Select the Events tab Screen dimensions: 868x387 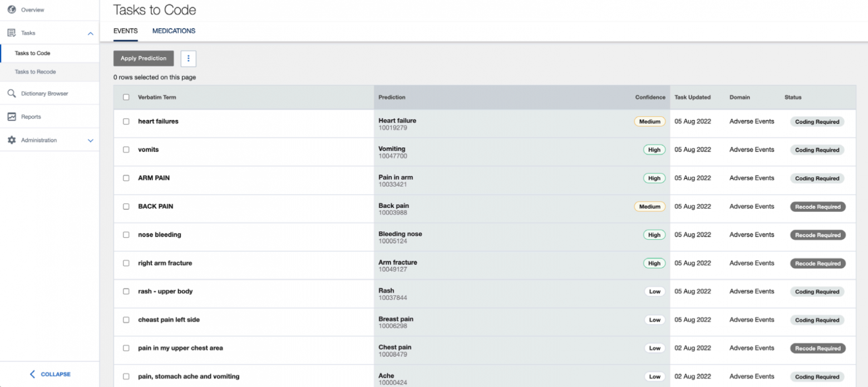(125, 31)
